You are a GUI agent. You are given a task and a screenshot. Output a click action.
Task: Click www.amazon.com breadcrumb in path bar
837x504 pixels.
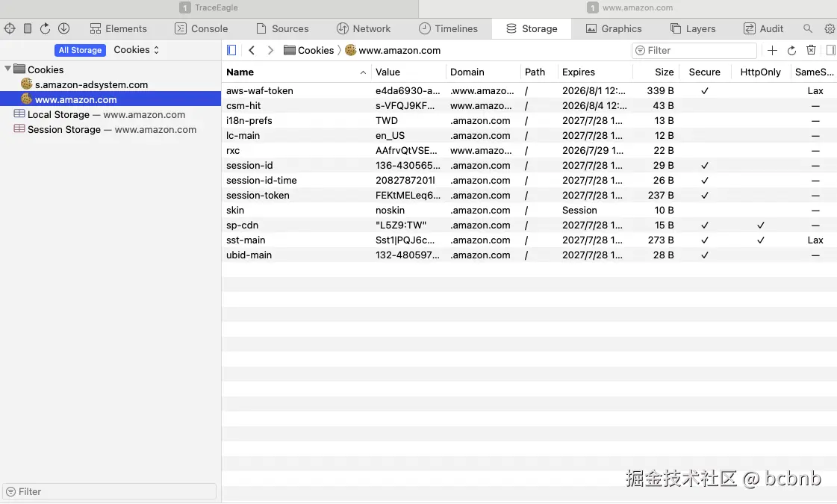(x=393, y=50)
